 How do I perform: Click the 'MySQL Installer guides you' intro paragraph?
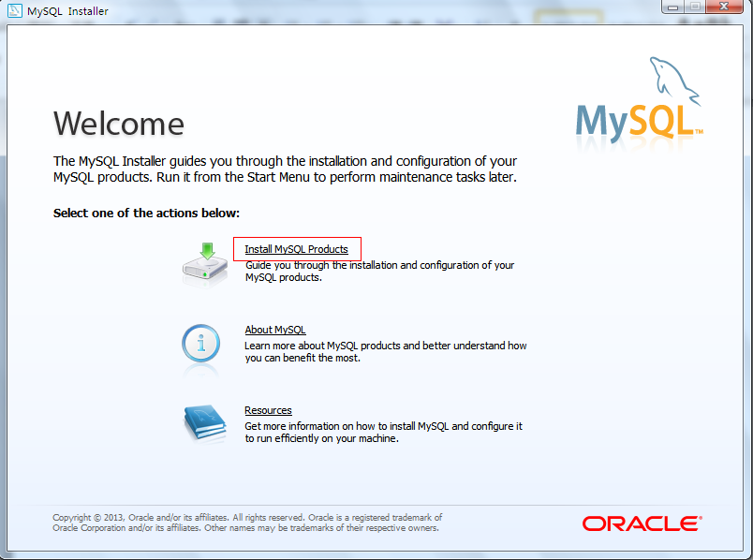[x=285, y=169]
